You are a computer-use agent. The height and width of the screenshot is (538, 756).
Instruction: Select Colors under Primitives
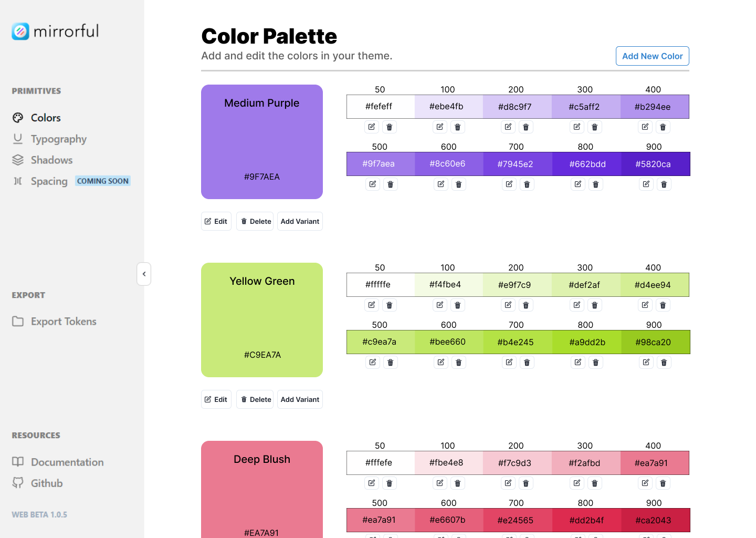tap(46, 117)
